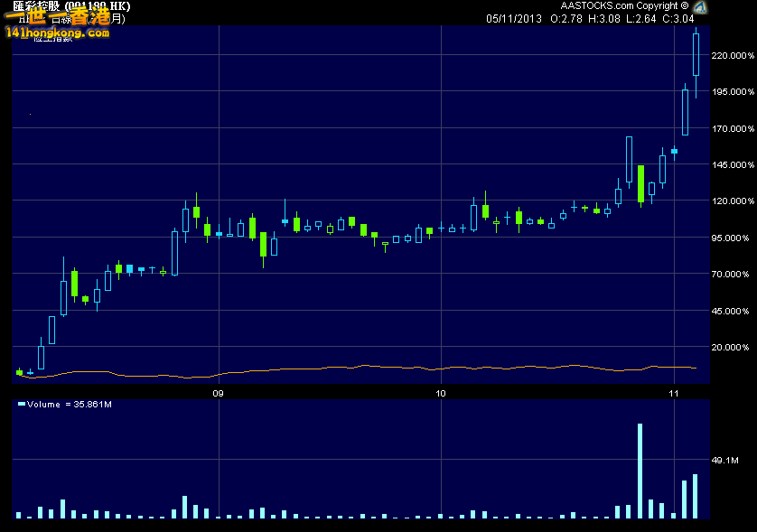
Task: Click the low price L:2.64
Action: pyautogui.click(x=641, y=19)
